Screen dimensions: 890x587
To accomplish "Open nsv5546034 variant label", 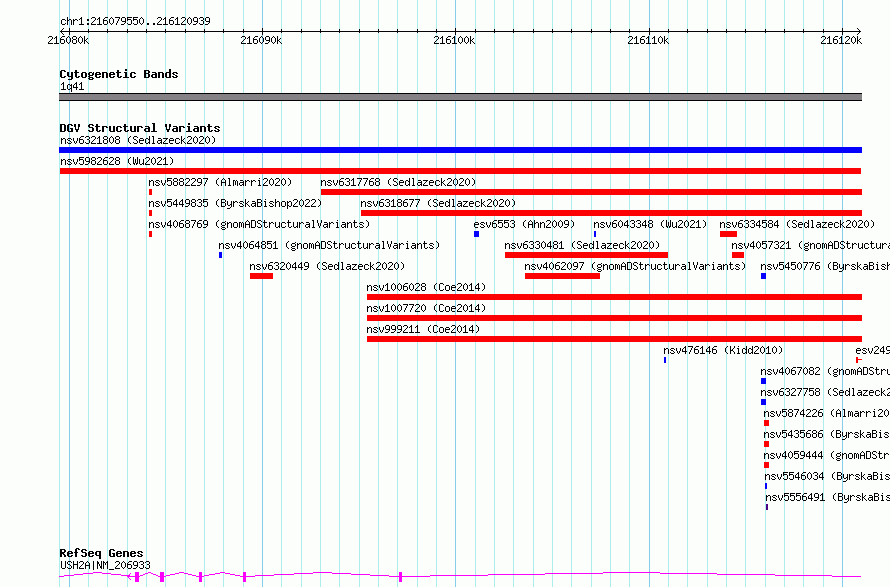I will (x=827, y=476).
